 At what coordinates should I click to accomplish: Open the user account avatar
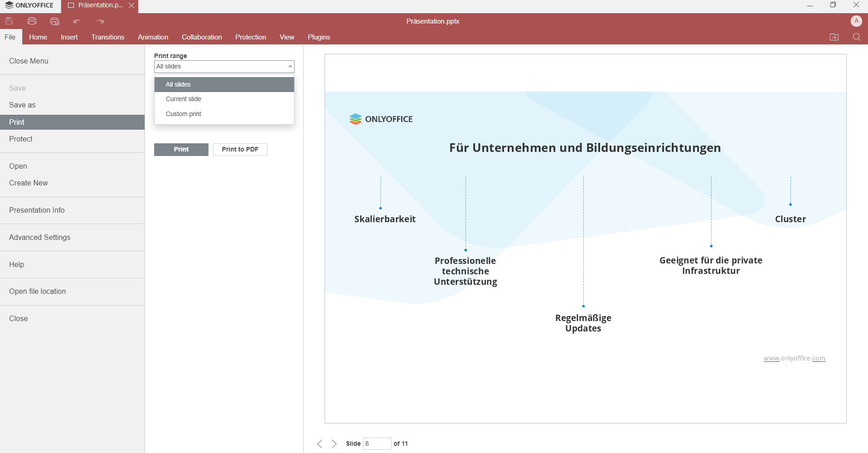[856, 21]
